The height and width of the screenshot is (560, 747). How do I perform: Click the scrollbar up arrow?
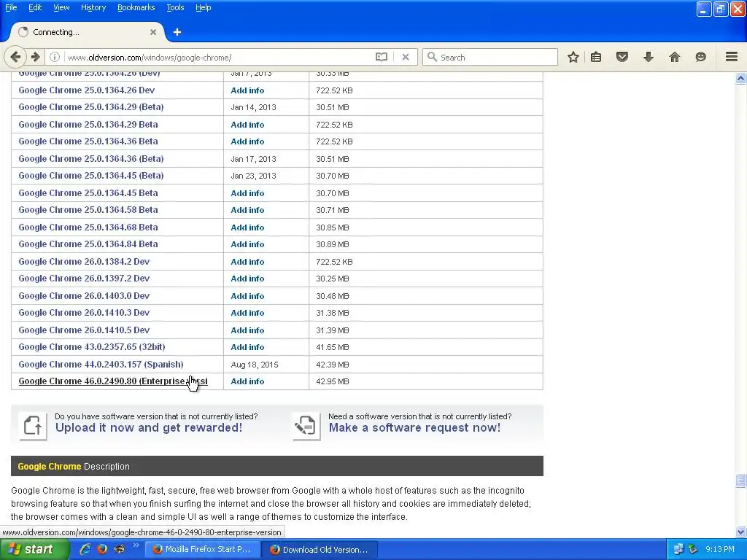[x=740, y=79]
